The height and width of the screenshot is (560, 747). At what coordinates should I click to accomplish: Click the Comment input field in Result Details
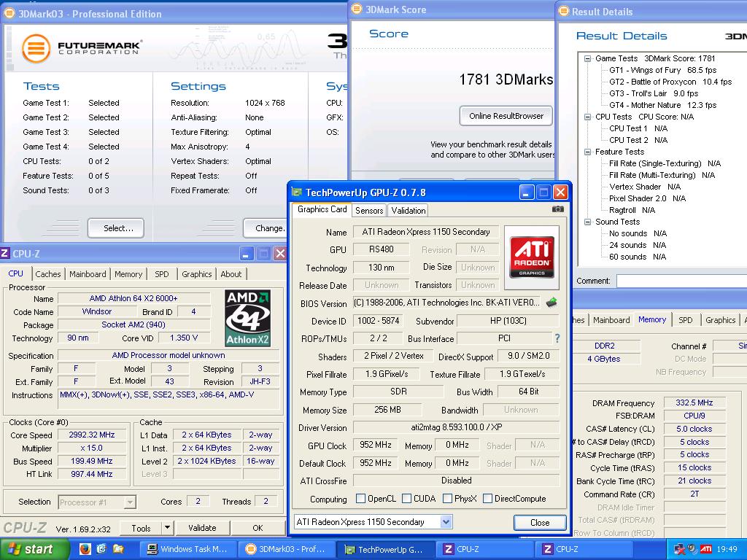point(682,281)
